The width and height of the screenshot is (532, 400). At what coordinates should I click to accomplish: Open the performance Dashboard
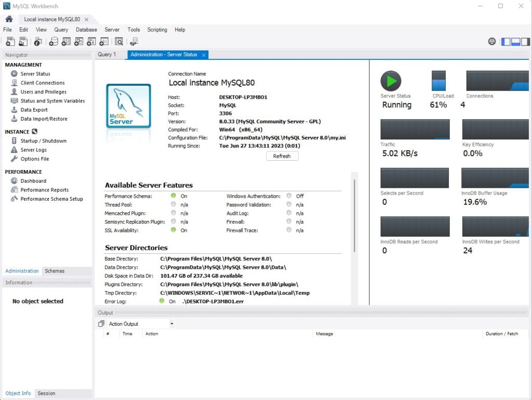[x=33, y=181]
